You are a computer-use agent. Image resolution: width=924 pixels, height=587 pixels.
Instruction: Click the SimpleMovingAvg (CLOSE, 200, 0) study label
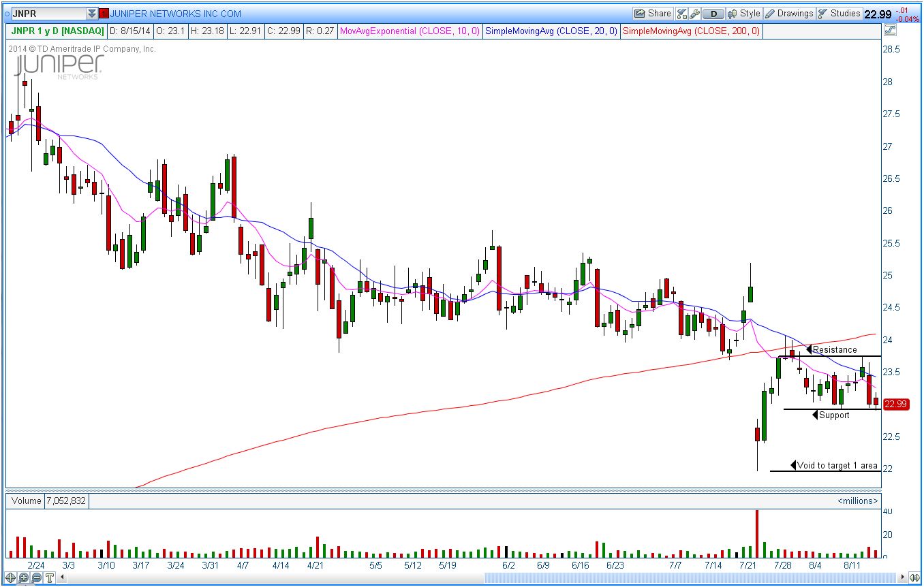pyautogui.click(x=691, y=31)
